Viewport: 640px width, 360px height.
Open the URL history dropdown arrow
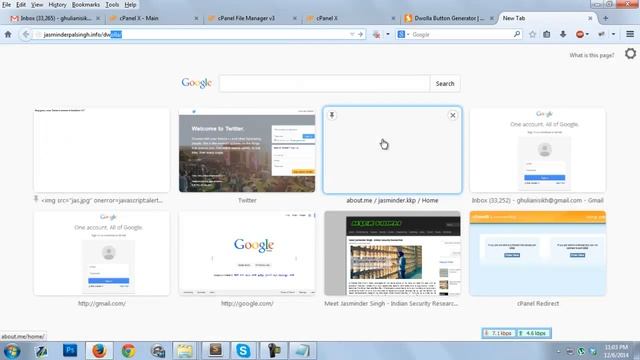(352, 34)
